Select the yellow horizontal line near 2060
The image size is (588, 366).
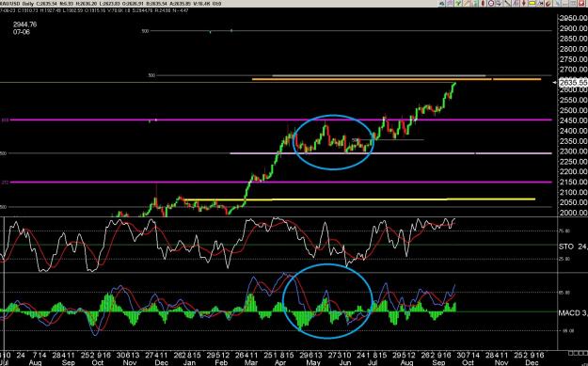point(359,199)
